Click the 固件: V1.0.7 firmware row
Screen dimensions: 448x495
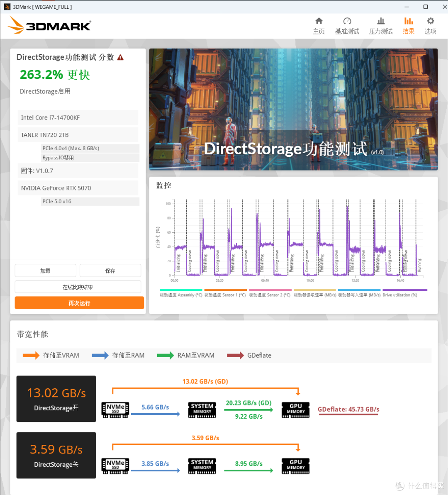pyautogui.click(x=78, y=171)
